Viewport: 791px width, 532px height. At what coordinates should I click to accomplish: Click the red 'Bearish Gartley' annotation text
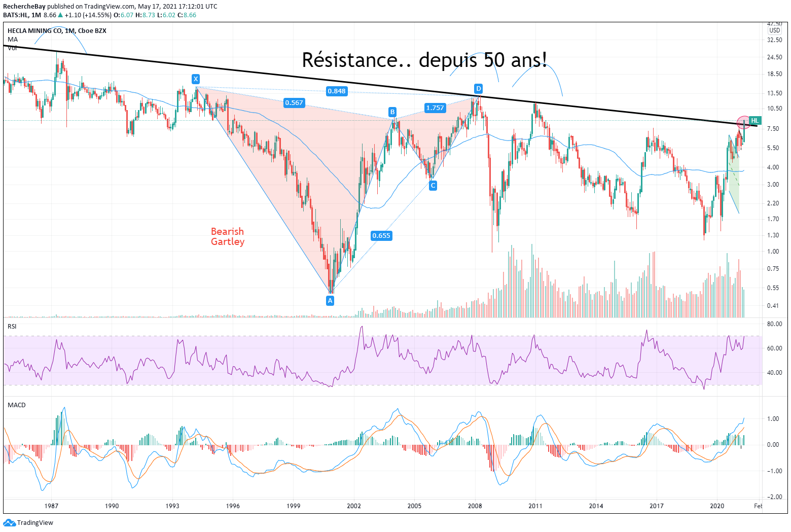point(228,237)
